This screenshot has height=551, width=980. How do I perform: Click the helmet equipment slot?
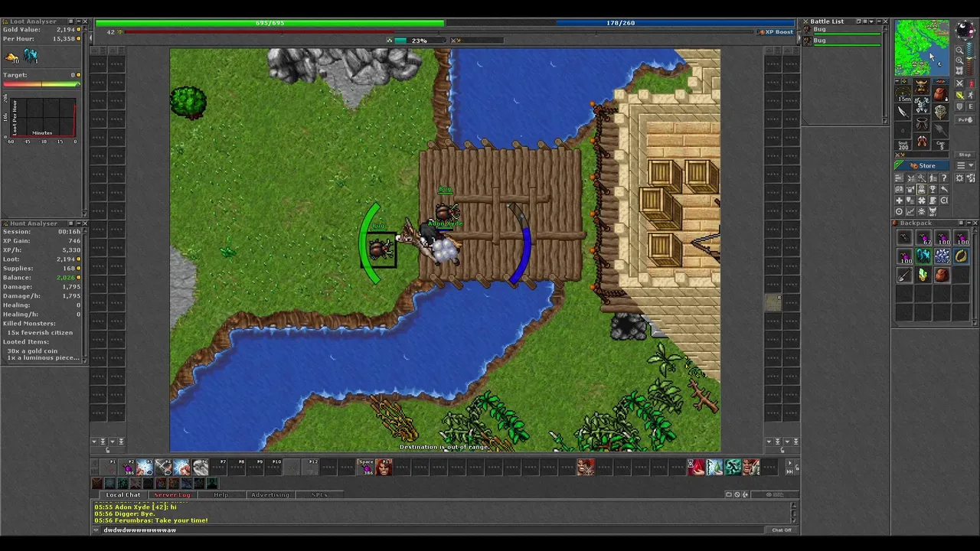[923, 87]
